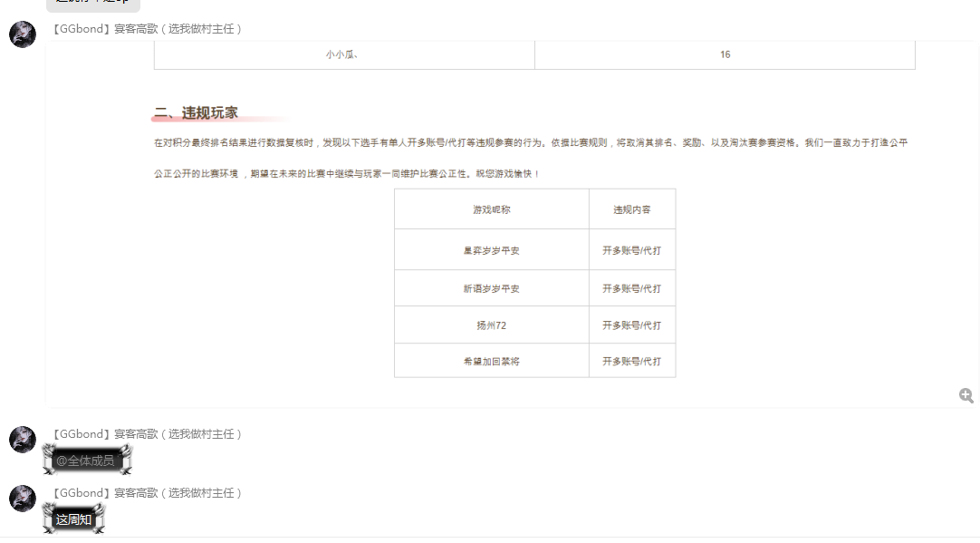Open sender name above the shared image
Viewport: 980px width, 543px height.
point(148,29)
